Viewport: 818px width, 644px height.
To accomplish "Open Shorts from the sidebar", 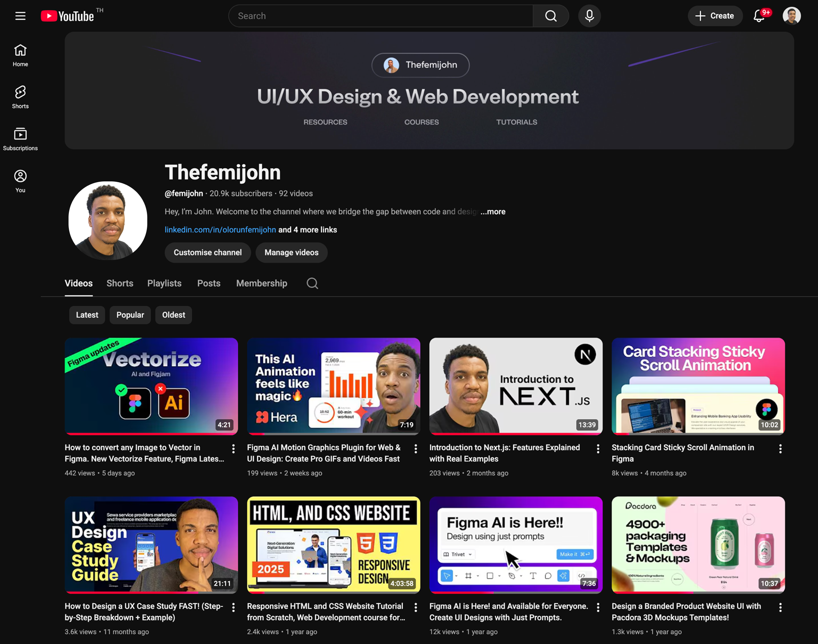I will (20, 97).
